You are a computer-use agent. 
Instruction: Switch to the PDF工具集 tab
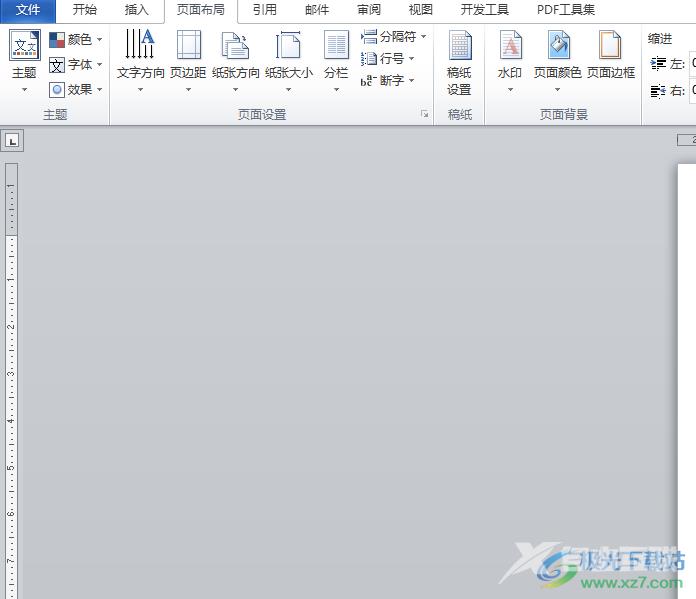pyautogui.click(x=566, y=10)
